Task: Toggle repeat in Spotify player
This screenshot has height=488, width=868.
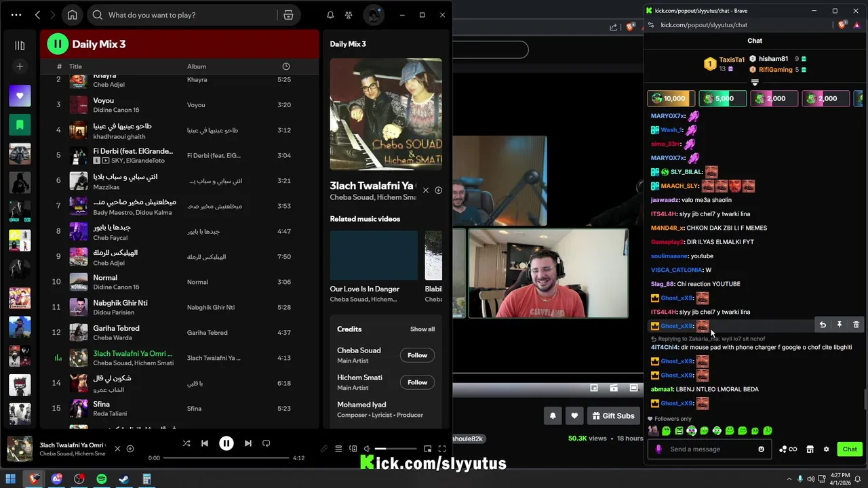Action: (x=267, y=443)
